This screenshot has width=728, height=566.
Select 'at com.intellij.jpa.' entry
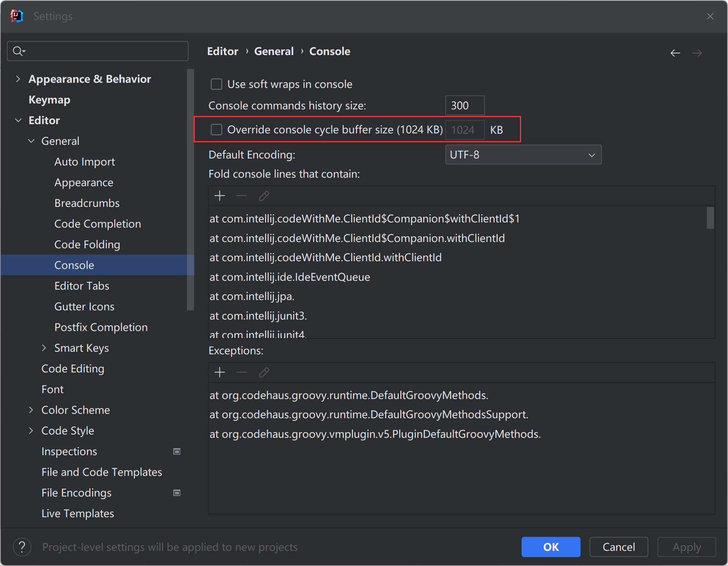tap(252, 296)
